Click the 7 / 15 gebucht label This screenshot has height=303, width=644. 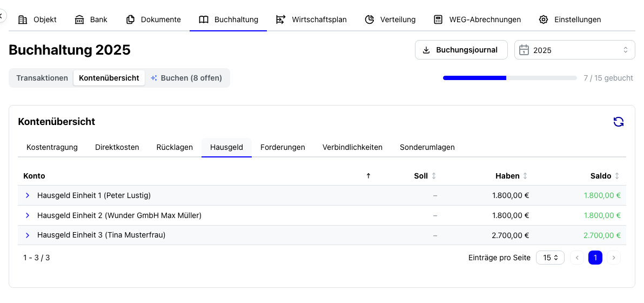[x=608, y=78]
